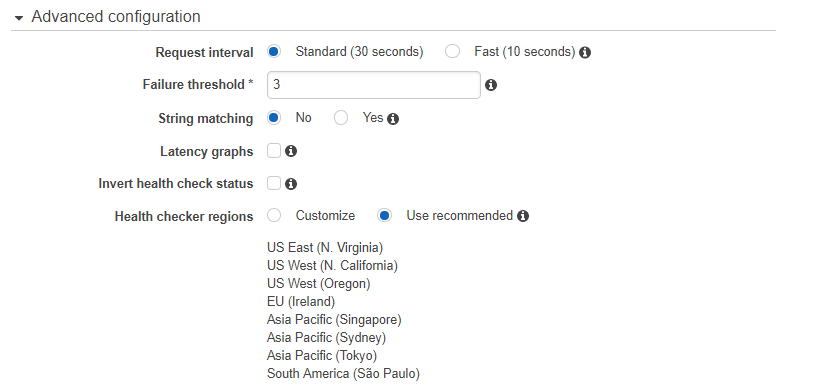
Task: Click info icon next to String matching Yes
Action: click(x=393, y=119)
